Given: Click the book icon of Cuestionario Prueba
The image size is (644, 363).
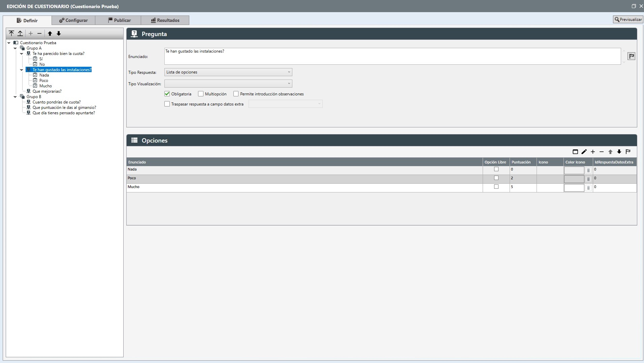Looking at the screenshot, I should [x=16, y=43].
